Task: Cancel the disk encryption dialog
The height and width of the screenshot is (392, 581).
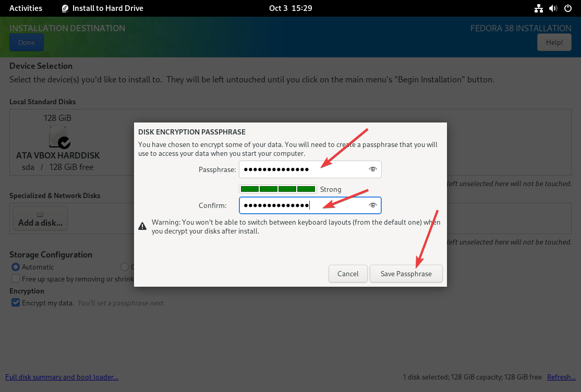Action: click(x=348, y=274)
